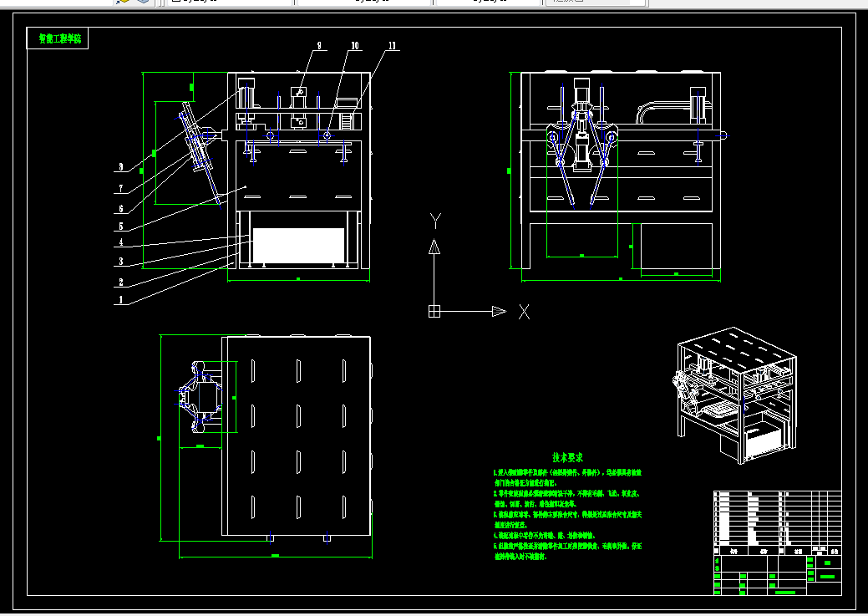This screenshot has width=868, height=616.
Task: Click part callout number 6
Action: click(121, 210)
